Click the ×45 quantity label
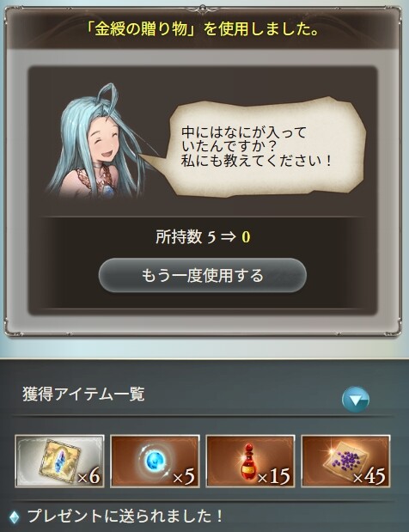This screenshot has height=532, width=409. [369, 476]
